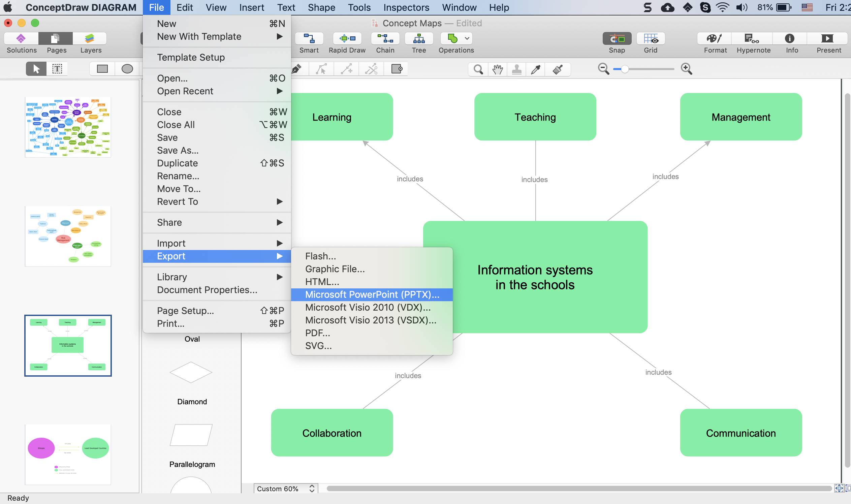This screenshot has width=851, height=504.
Task: Open the Custom 60% zoom dropdown
Action: [x=286, y=489]
